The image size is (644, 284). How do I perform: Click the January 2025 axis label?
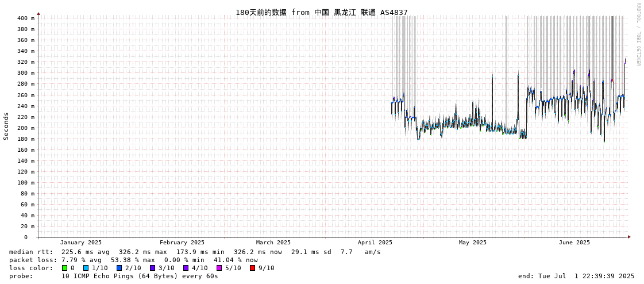click(81, 243)
